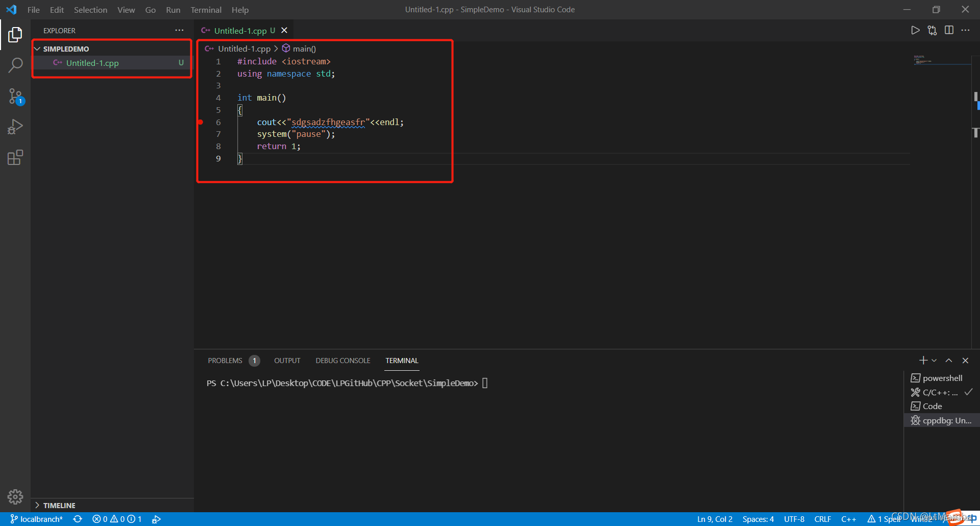This screenshot has height=526, width=980.
Task: Close the bottom panel
Action: tap(965, 361)
